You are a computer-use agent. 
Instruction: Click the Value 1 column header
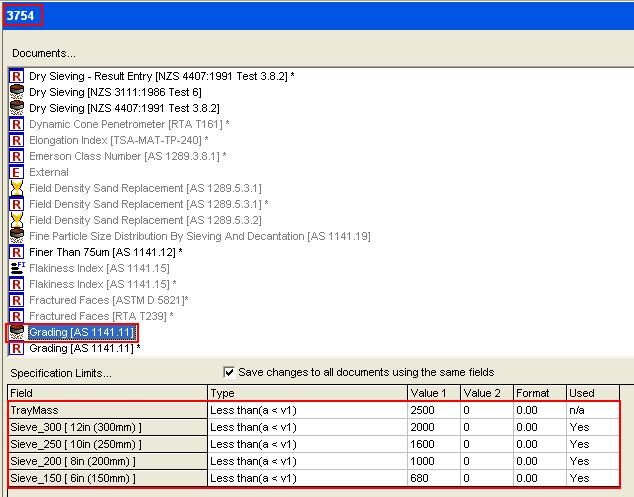(x=433, y=393)
